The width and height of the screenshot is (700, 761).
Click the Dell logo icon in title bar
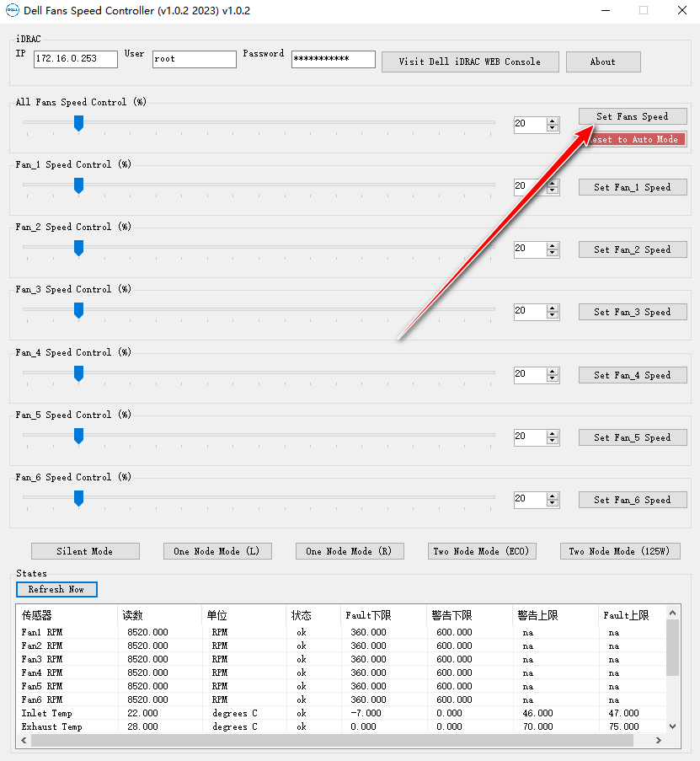(x=11, y=10)
